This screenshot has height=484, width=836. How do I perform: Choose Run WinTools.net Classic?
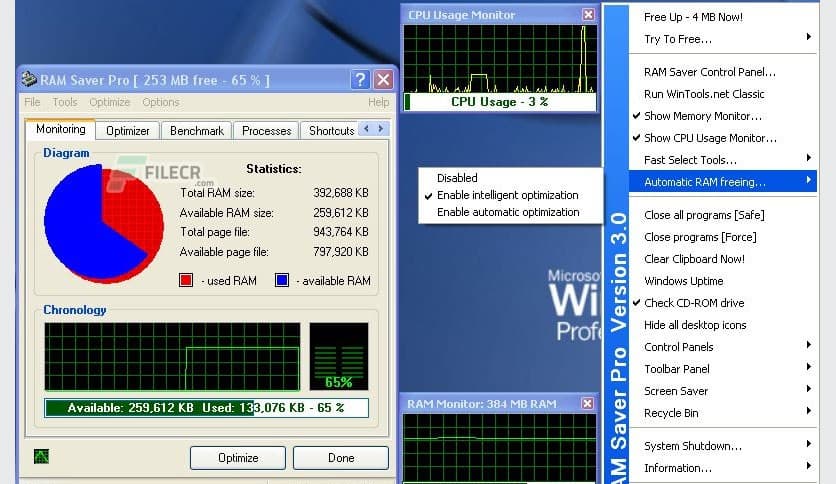(722, 94)
